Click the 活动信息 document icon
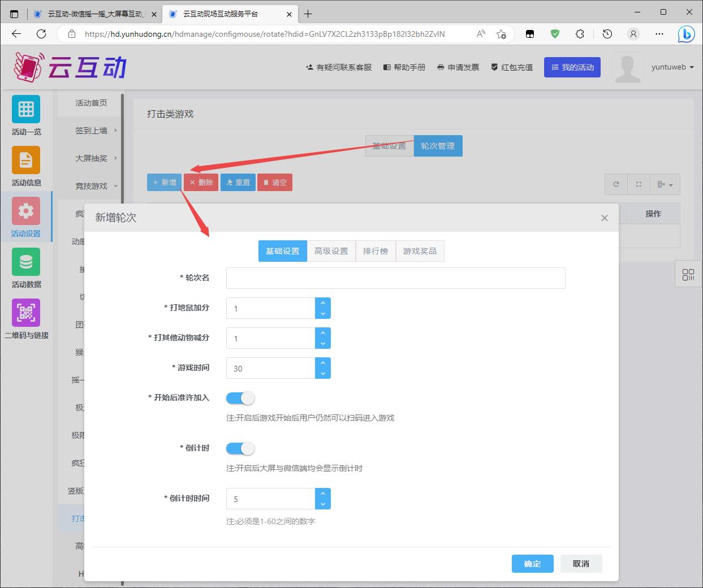This screenshot has width=703, height=588. [26, 161]
